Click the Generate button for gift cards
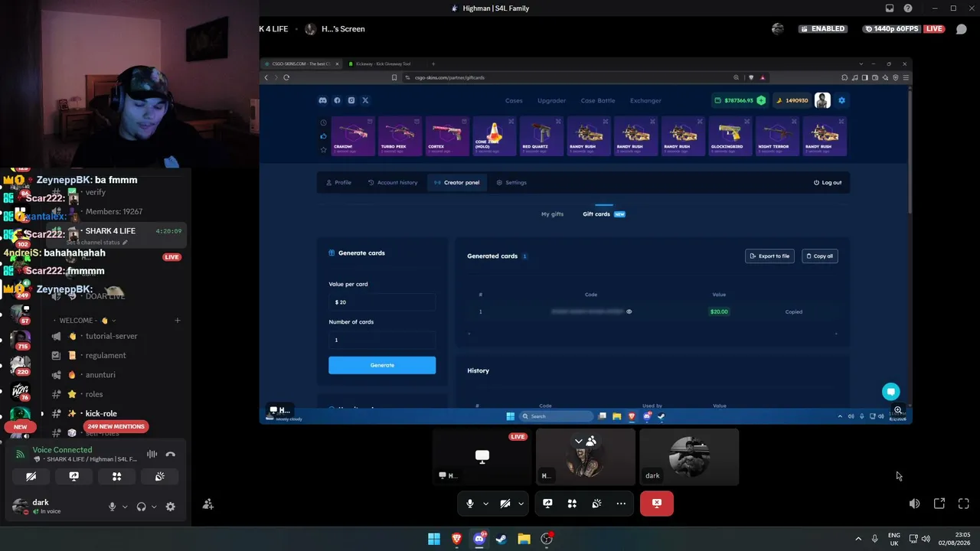The image size is (980, 551). [x=382, y=365]
